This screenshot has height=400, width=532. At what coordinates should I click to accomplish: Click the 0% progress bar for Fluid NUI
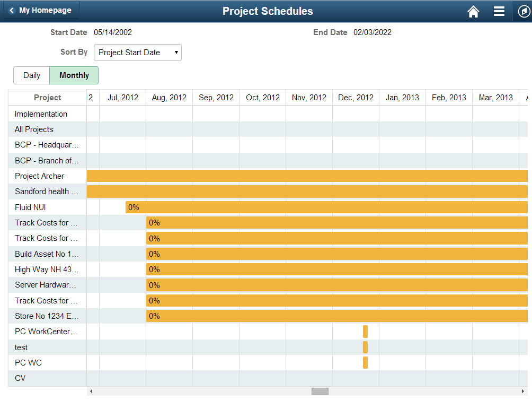[x=134, y=207]
